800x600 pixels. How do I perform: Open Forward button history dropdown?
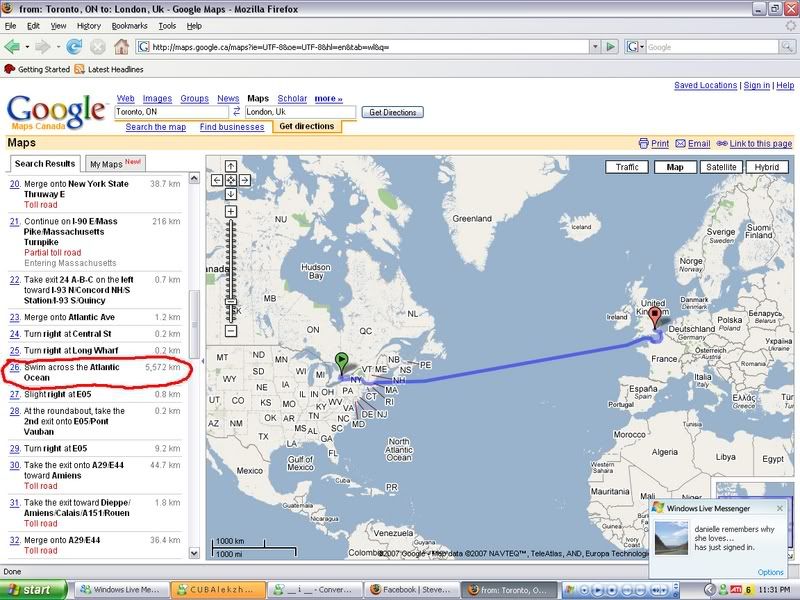[x=58, y=47]
